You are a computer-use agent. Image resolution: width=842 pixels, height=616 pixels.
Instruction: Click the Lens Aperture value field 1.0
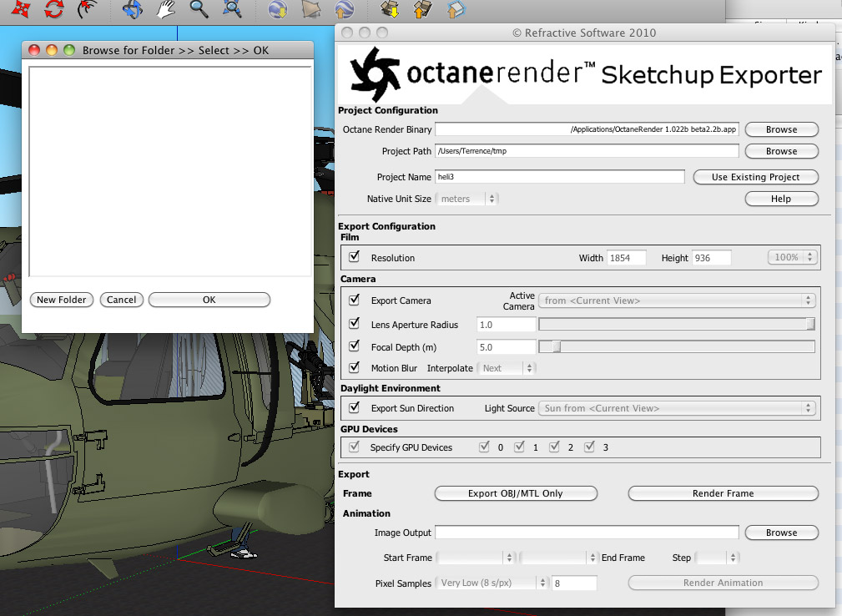point(506,325)
